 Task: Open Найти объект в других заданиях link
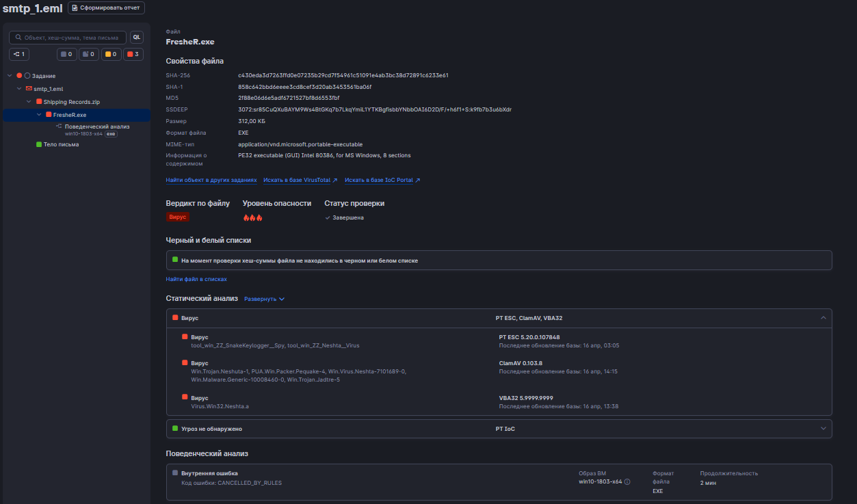pyautogui.click(x=211, y=181)
